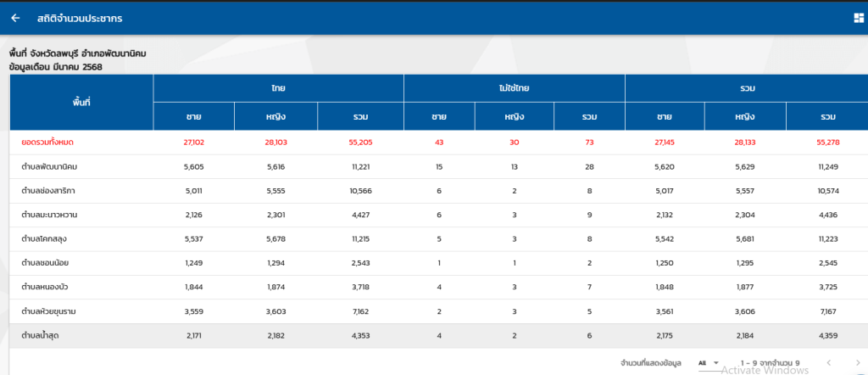Click the '1 - 9 จากจำนวน 9' pagination text
The height and width of the screenshot is (375, 868).
[x=770, y=363]
